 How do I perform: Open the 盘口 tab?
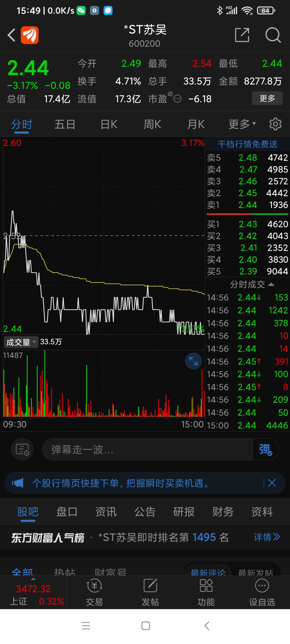(x=67, y=512)
